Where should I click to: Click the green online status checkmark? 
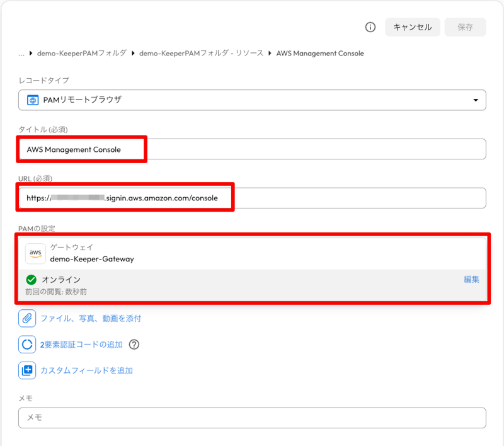coord(31,280)
